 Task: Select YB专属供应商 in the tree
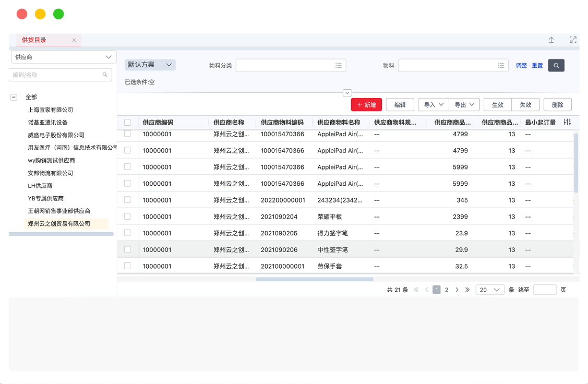pyautogui.click(x=46, y=198)
